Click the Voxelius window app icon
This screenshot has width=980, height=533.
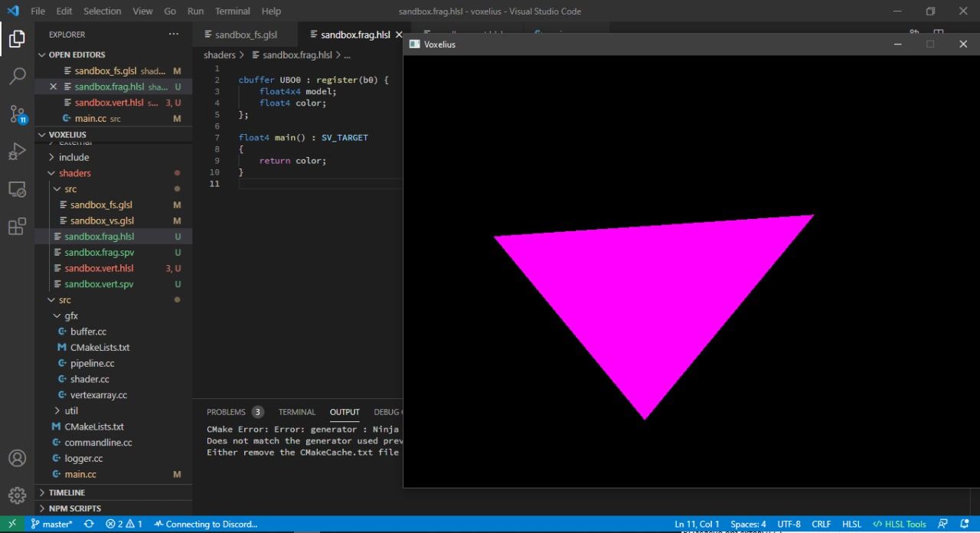415,44
